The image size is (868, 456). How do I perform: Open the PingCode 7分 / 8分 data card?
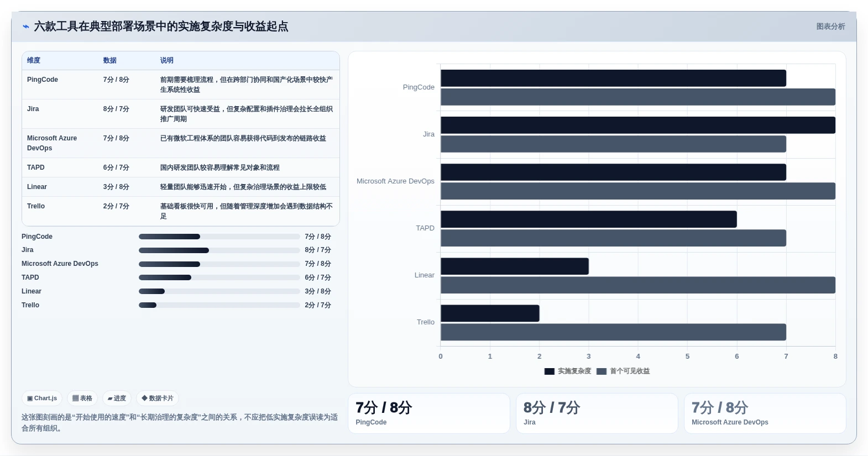(x=429, y=413)
